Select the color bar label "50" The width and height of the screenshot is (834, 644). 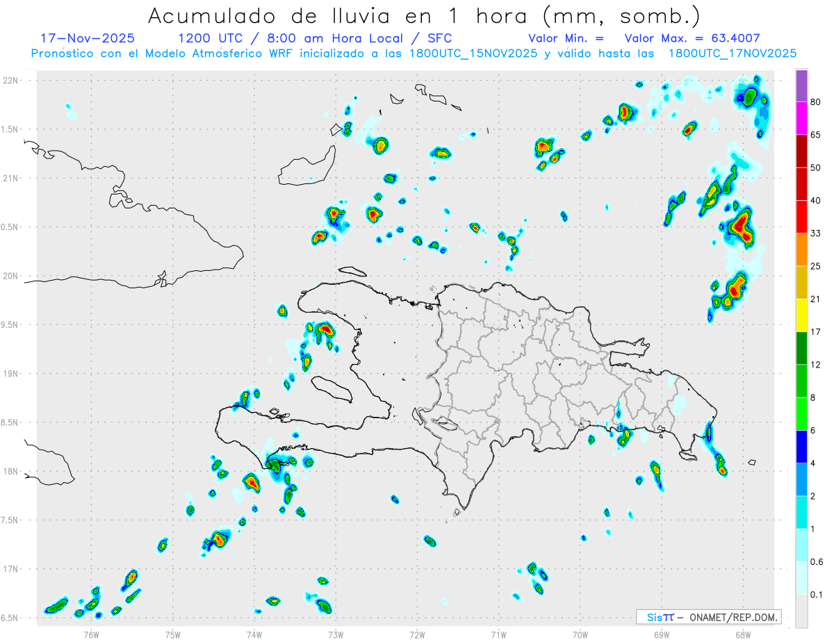(816, 167)
